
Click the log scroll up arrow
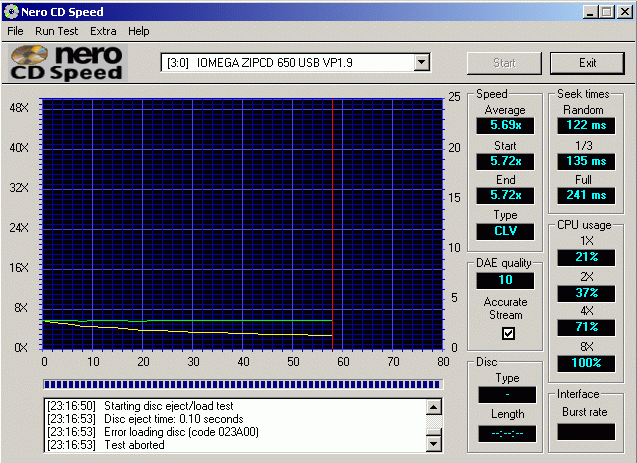(x=433, y=407)
